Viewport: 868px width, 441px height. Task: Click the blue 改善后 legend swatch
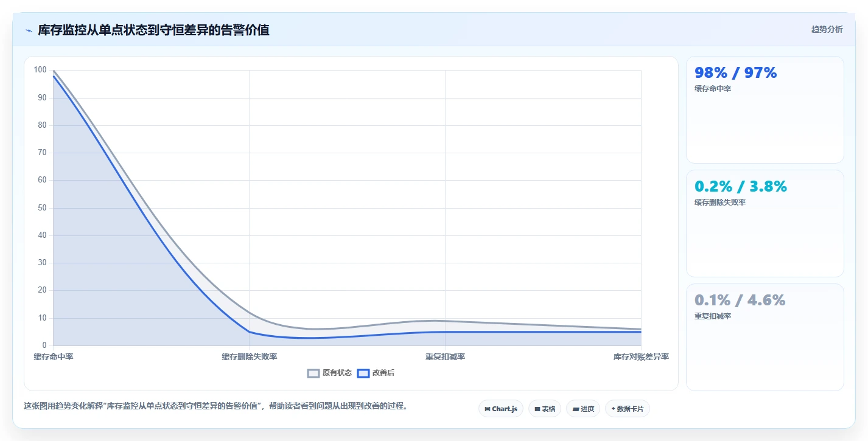(363, 373)
